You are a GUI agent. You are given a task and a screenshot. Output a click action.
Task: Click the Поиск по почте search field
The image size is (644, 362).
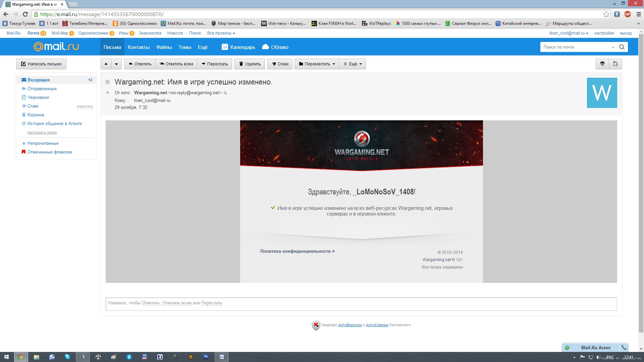click(575, 47)
